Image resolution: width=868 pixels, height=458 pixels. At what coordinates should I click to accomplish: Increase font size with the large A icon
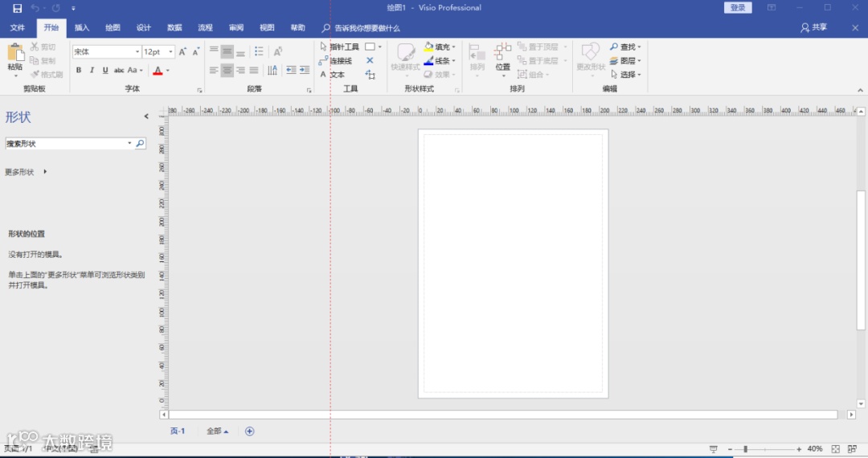(182, 51)
